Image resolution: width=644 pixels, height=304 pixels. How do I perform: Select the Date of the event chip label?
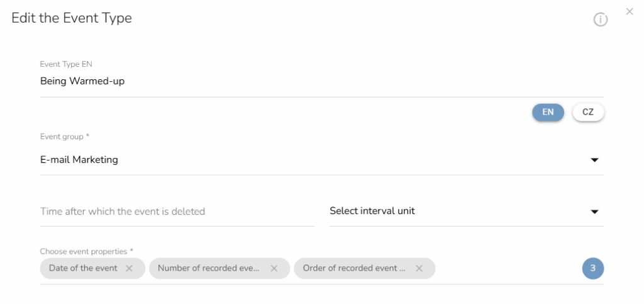[83, 268]
